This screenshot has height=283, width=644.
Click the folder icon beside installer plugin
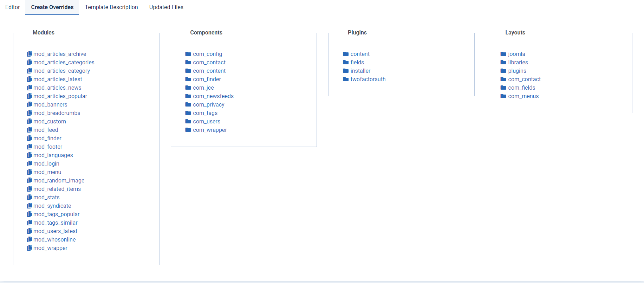346,71
